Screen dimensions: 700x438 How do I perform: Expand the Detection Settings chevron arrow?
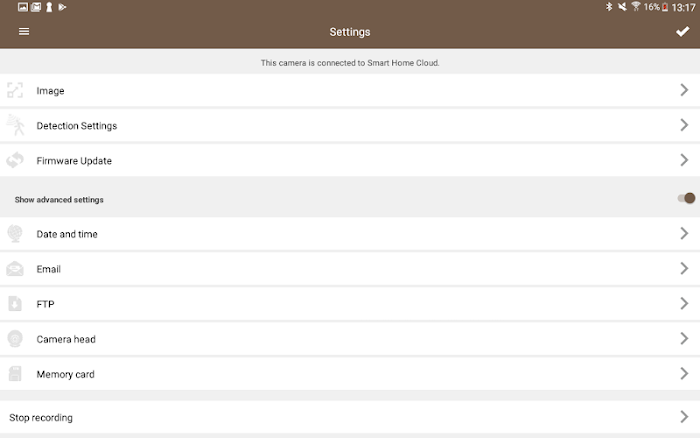tap(684, 125)
